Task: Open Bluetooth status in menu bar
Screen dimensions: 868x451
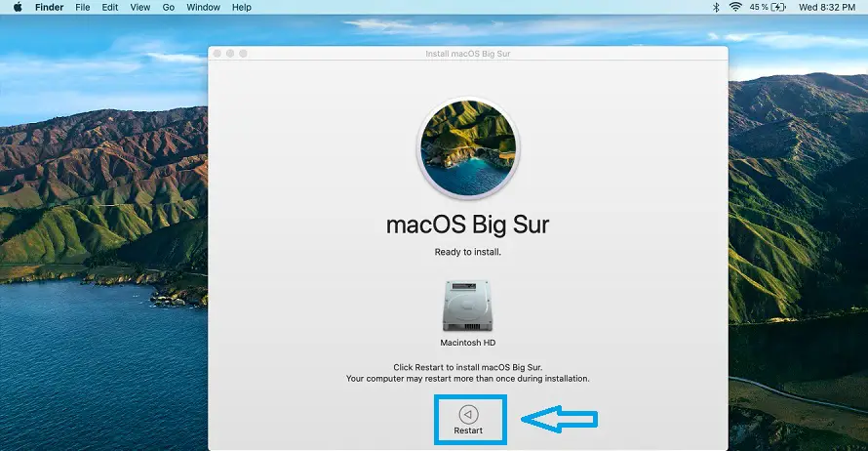Action: [715, 8]
